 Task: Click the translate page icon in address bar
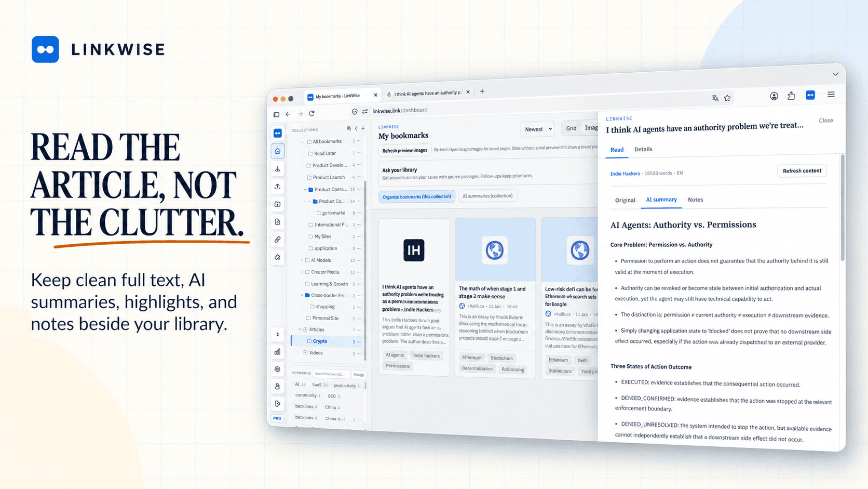click(715, 98)
